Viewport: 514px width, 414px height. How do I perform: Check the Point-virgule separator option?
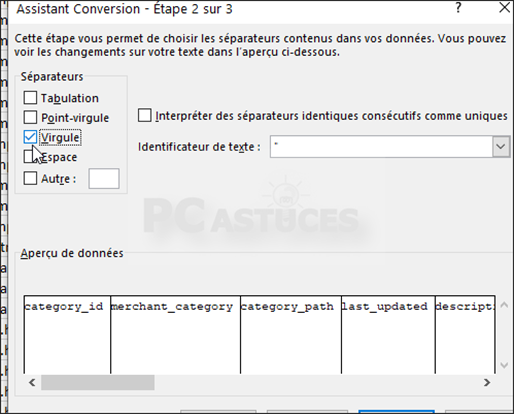click(30, 117)
